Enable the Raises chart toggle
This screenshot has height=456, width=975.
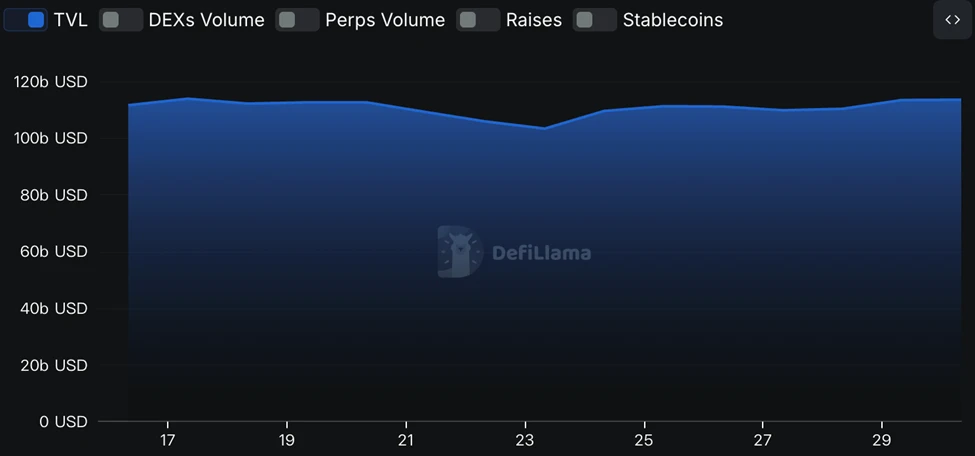pyautogui.click(x=478, y=20)
